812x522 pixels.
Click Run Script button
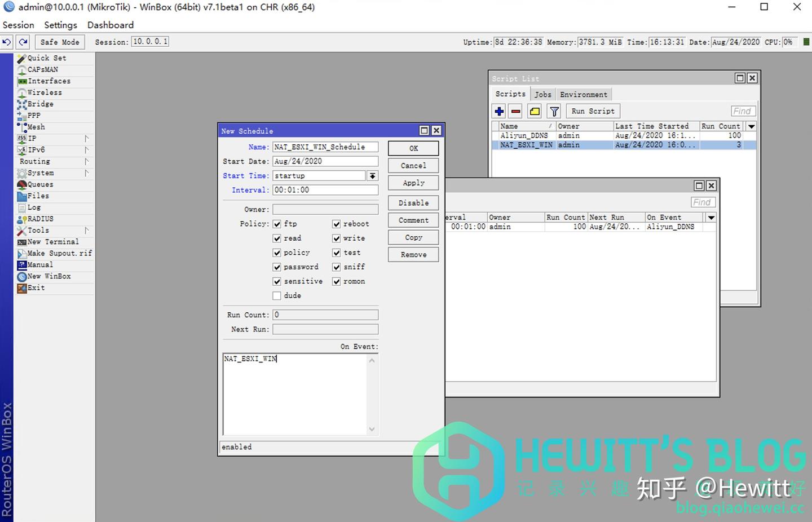[593, 111]
